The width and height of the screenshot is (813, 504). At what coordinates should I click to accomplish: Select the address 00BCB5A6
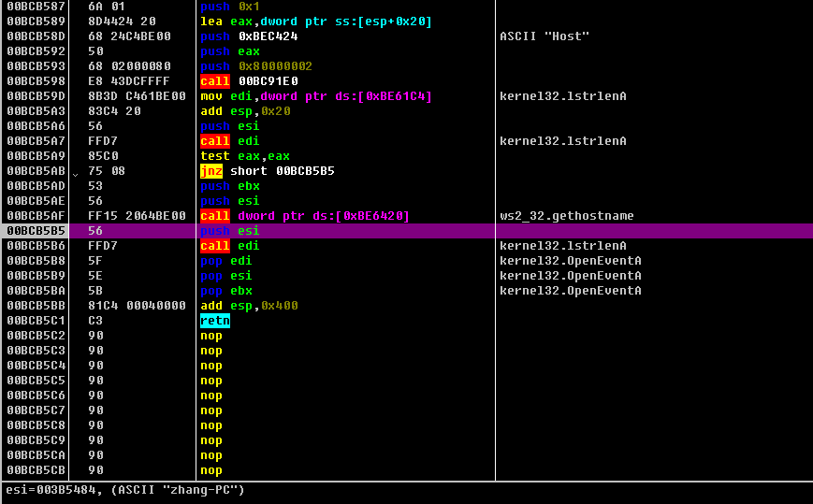tap(36, 126)
